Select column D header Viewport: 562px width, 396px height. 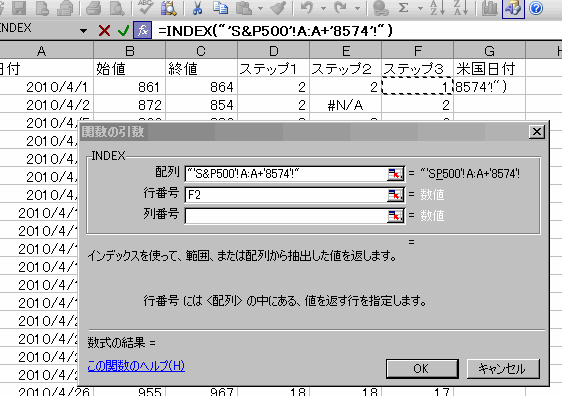tap(273, 51)
